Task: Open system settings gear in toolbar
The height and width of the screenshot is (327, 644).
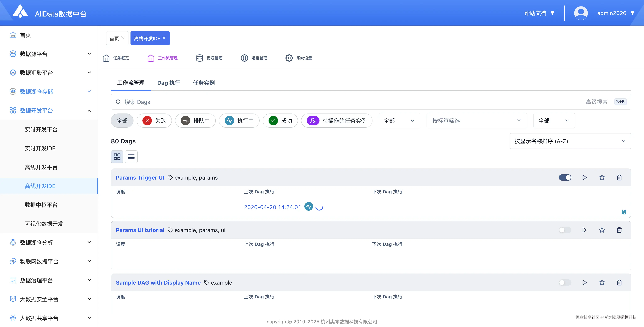Action: click(x=289, y=58)
